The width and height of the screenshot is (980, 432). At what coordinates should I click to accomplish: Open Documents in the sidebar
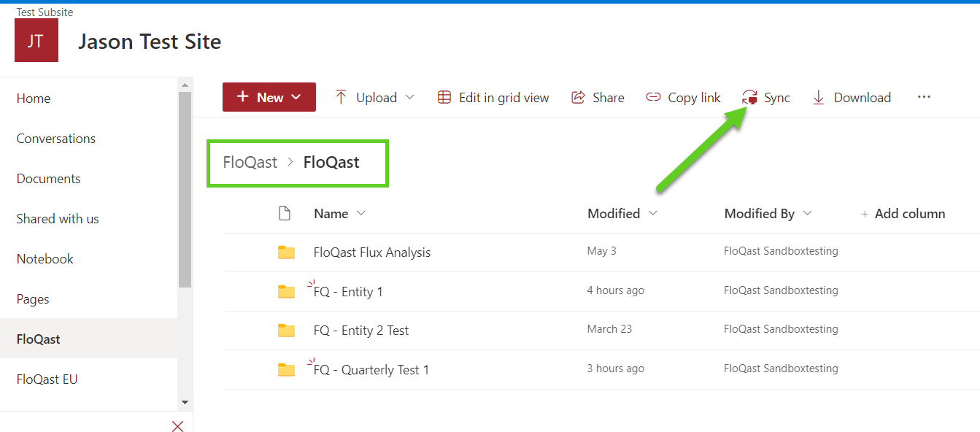(x=48, y=179)
